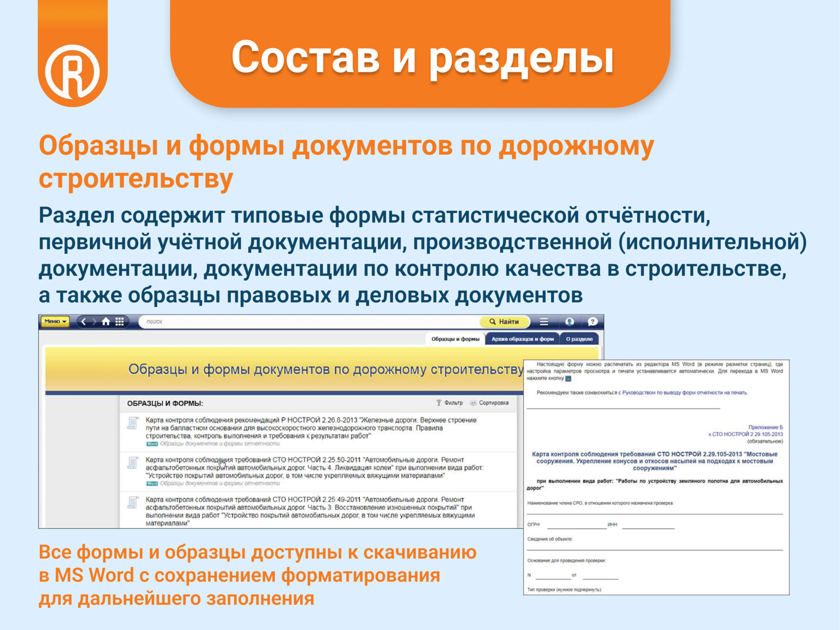Click к СТО НОСТРОЙ 2.29.105-2013 reference

pos(745,434)
